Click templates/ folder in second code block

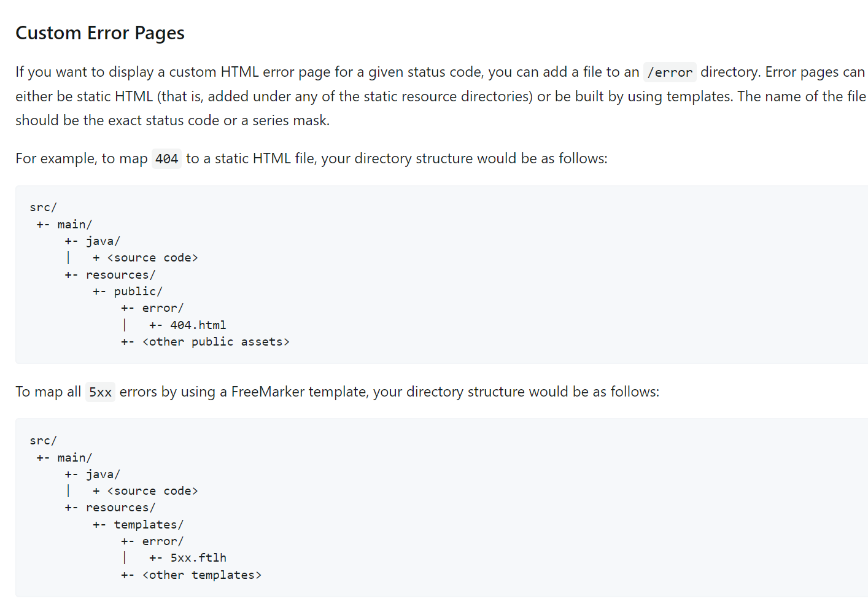click(149, 525)
